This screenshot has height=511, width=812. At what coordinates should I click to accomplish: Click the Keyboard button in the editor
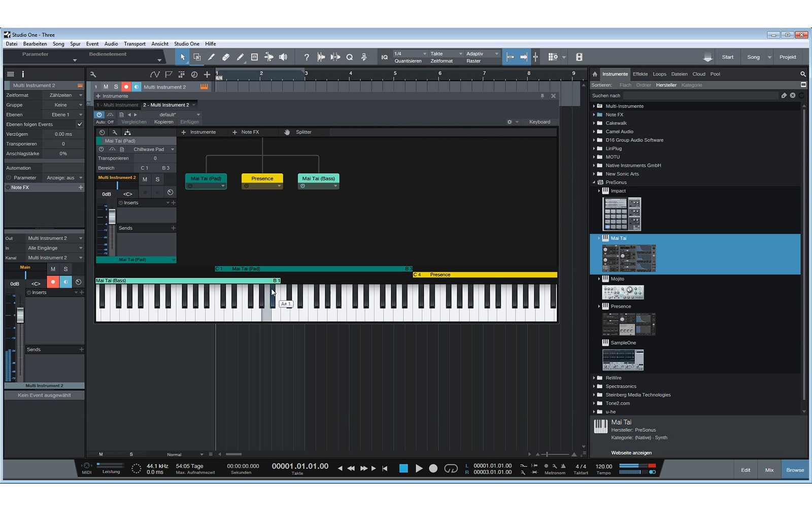pyautogui.click(x=539, y=122)
